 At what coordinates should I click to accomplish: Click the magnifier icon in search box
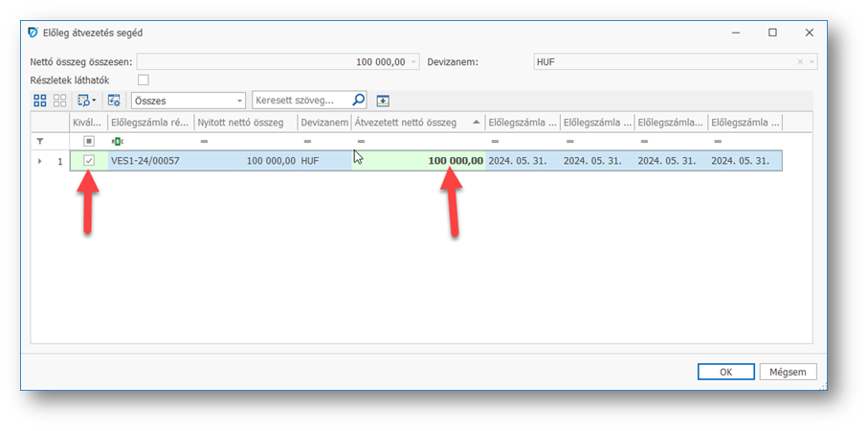point(359,100)
